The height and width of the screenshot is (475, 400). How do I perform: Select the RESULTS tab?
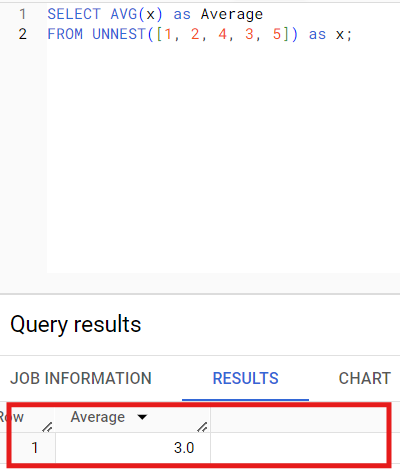click(245, 378)
